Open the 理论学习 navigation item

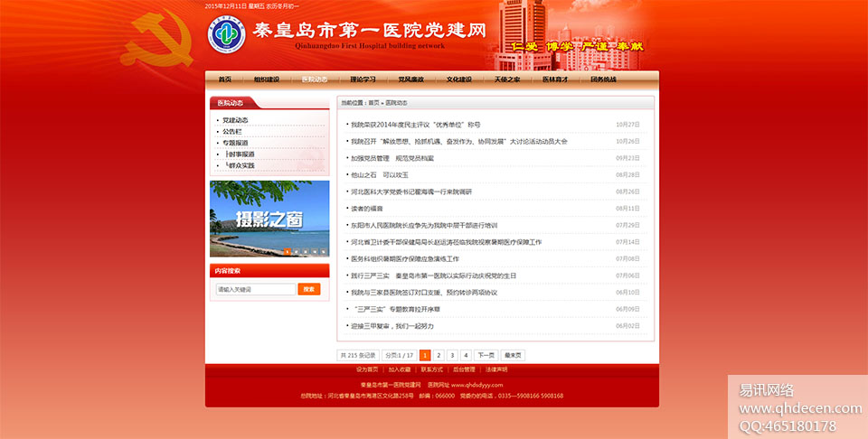363,79
